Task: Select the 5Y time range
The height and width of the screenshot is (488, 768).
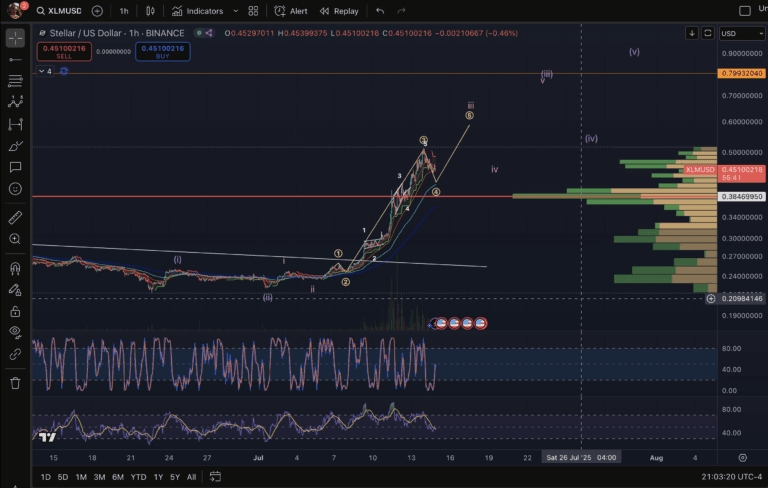Action: 175,477
